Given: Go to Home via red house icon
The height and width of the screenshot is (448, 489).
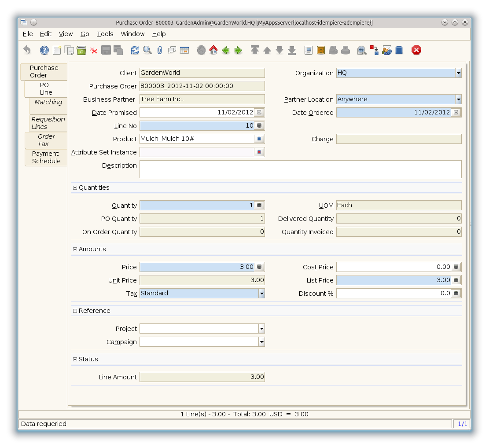Looking at the screenshot, I should tap(213, 50).
